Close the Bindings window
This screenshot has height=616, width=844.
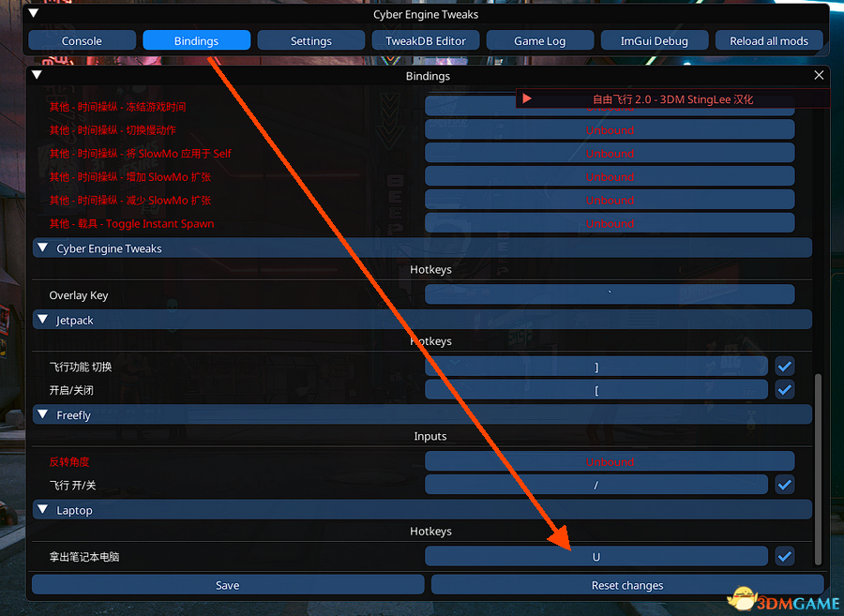tap(819, 75)
